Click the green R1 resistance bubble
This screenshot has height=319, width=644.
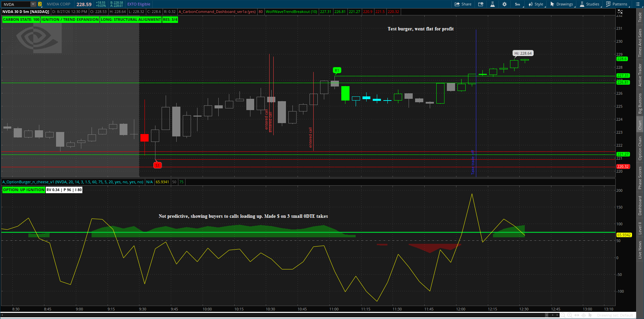tap(337, 70)
